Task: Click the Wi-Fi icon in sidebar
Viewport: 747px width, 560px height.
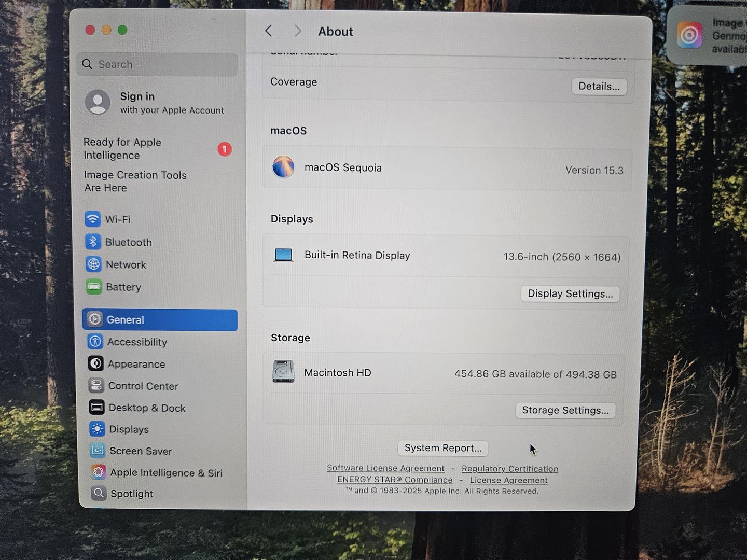Action: [x=93, y=219]
